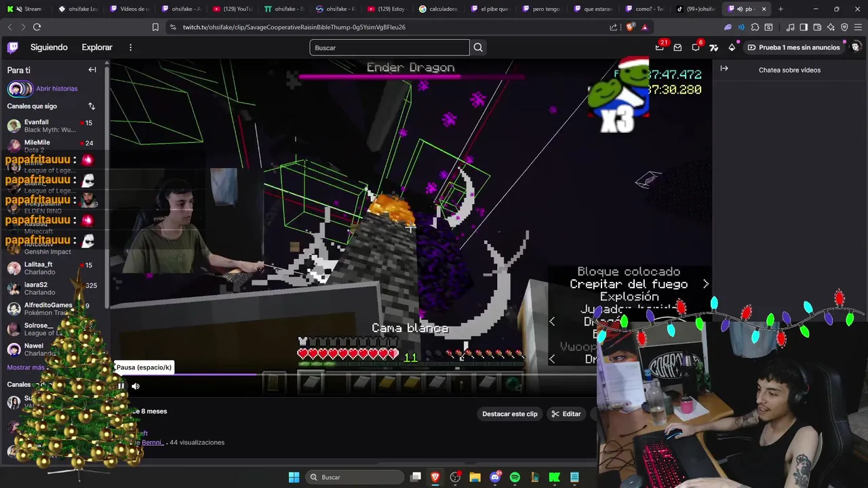
Task: Open League of Legends from the taskbar
Action: pos(535,477)
